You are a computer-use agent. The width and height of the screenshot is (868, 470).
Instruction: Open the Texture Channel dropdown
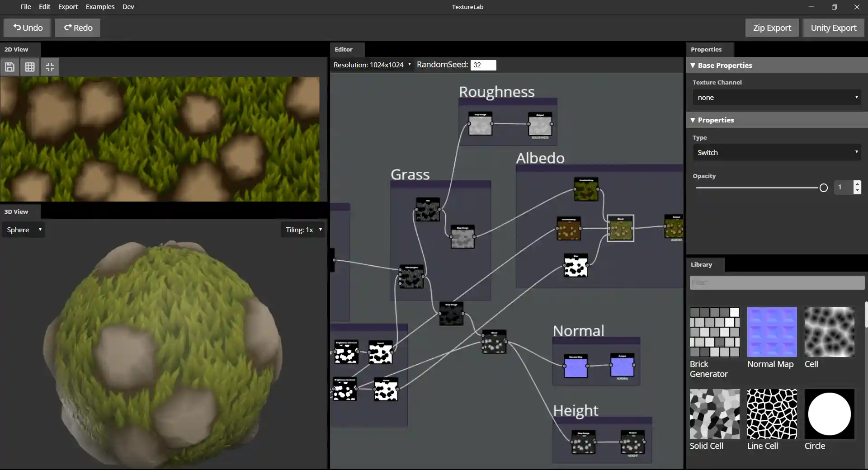[x=777, y=97]
